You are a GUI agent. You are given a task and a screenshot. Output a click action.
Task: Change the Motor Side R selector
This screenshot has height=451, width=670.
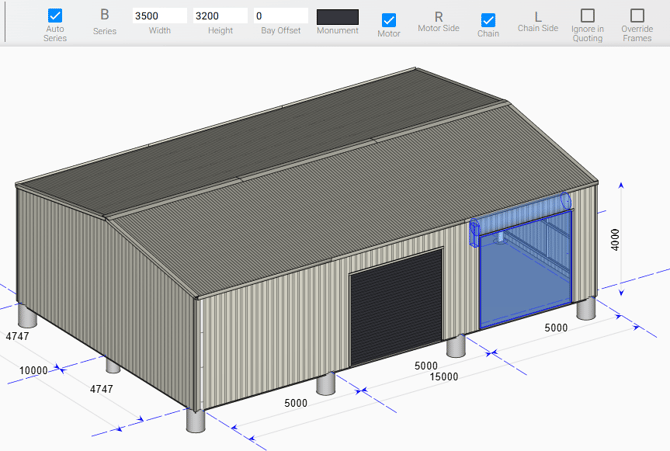[438, 16]
